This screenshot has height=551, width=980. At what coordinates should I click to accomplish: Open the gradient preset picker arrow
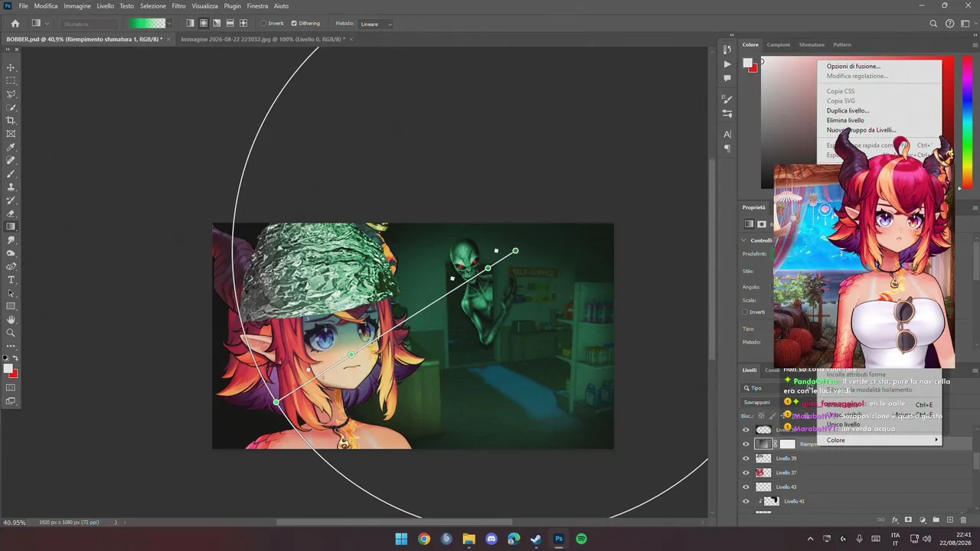click(168, 24)
